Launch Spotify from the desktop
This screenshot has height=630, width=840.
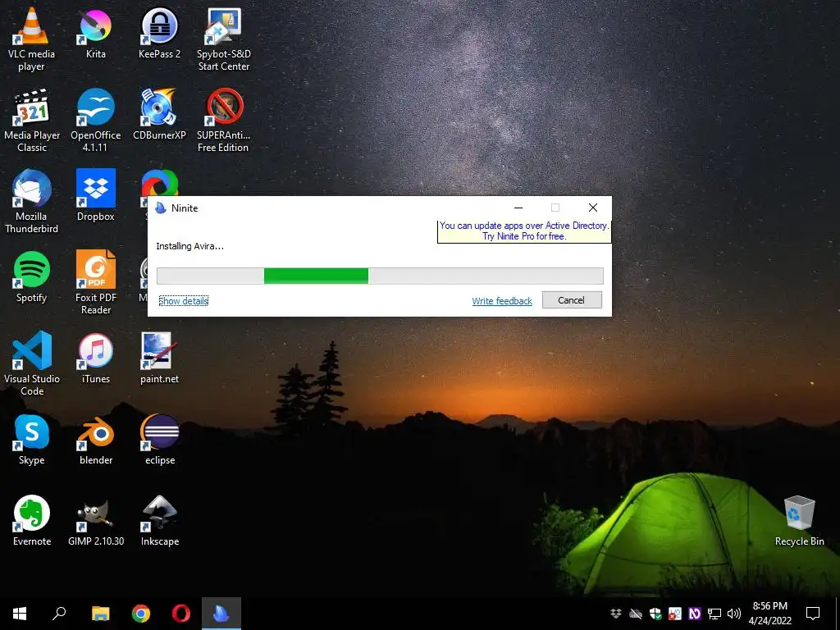pyautogui.click(x=32, y=277)
